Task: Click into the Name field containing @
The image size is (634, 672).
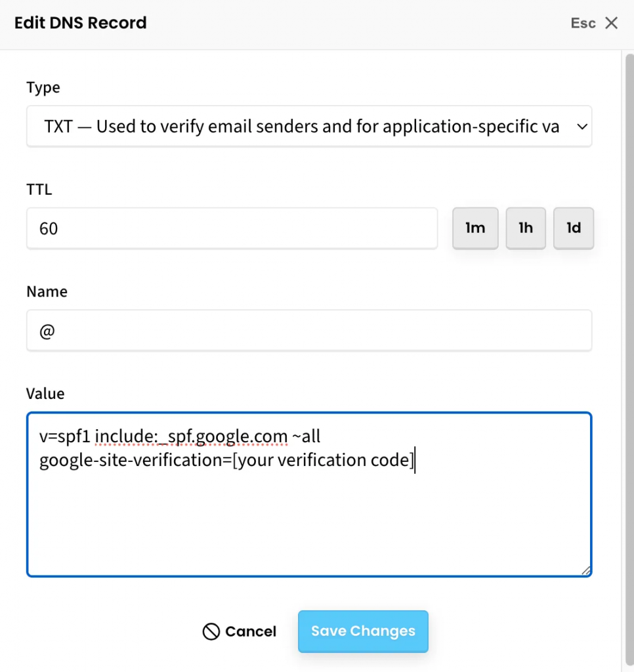Action: (308, 331)
